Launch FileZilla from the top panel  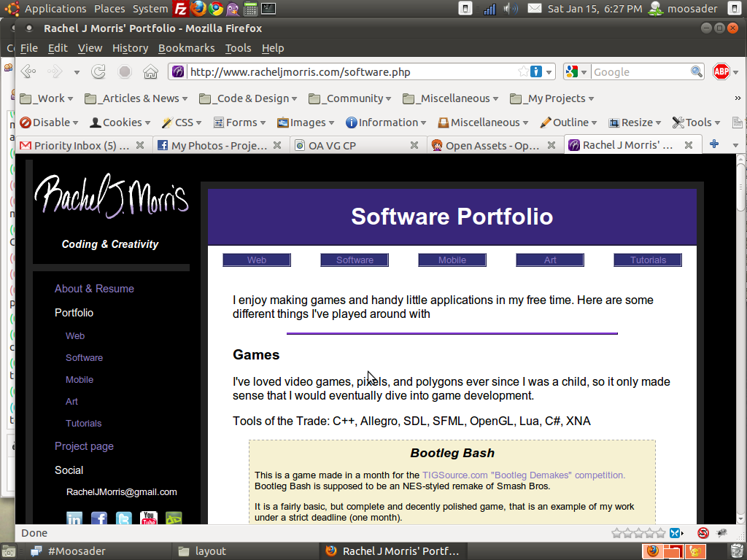coord(181,9)
